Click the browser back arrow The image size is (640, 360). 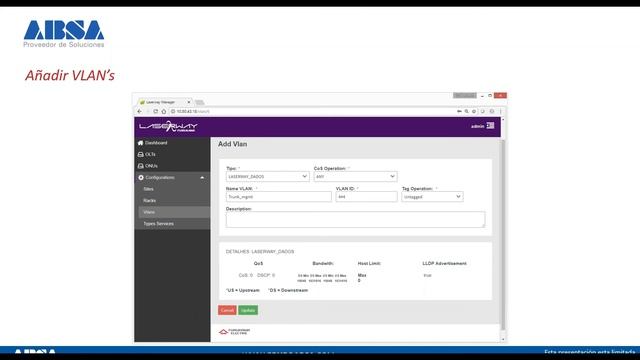140,111
